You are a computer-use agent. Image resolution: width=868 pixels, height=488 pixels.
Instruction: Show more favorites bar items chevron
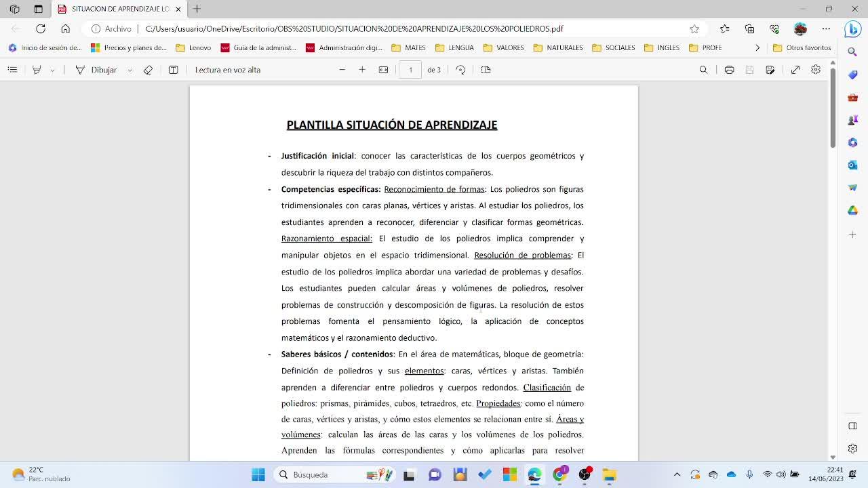pyautogui.click(x=757, y=48)
